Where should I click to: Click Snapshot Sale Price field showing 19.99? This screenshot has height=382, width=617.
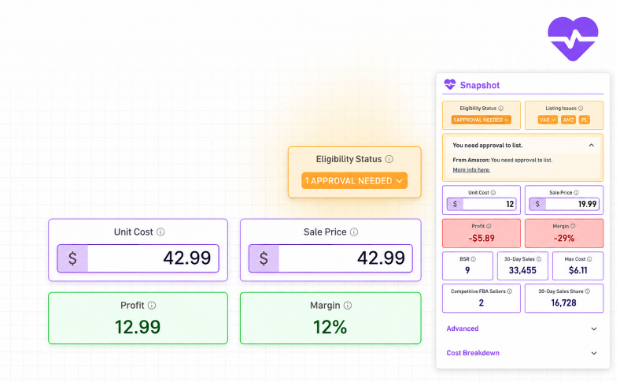564,204
